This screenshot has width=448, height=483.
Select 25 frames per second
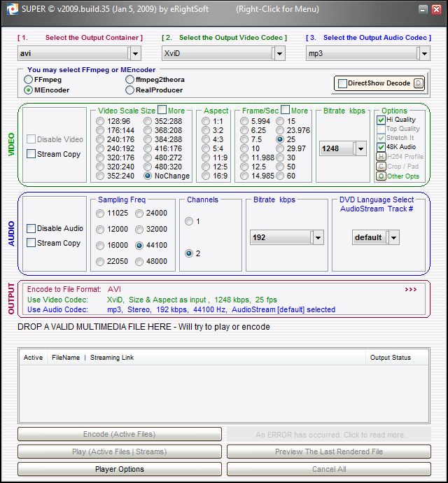point(280,139)
